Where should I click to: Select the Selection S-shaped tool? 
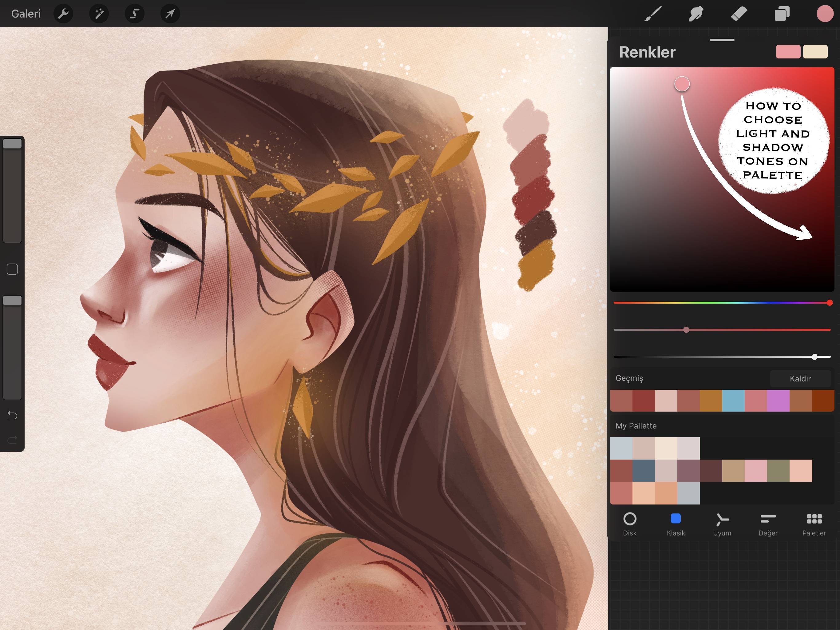(x=134, y=14)
